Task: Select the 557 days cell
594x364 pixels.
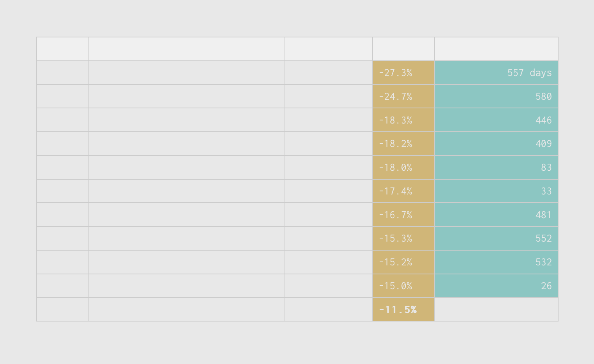Action: tap(496, 73)
